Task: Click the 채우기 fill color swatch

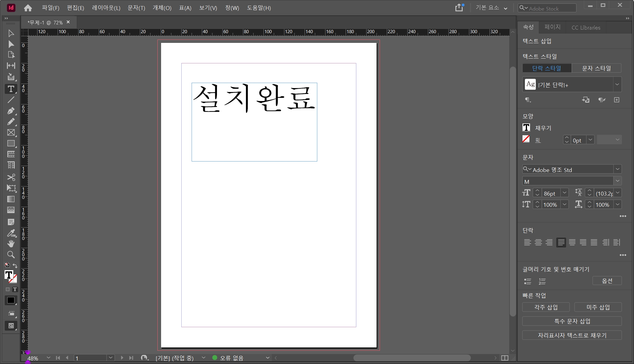Action: tap(526, 128)
